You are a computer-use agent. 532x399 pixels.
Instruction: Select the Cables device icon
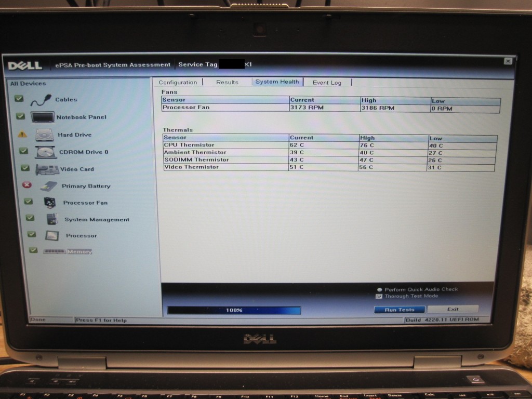click(x=41, y=99)
